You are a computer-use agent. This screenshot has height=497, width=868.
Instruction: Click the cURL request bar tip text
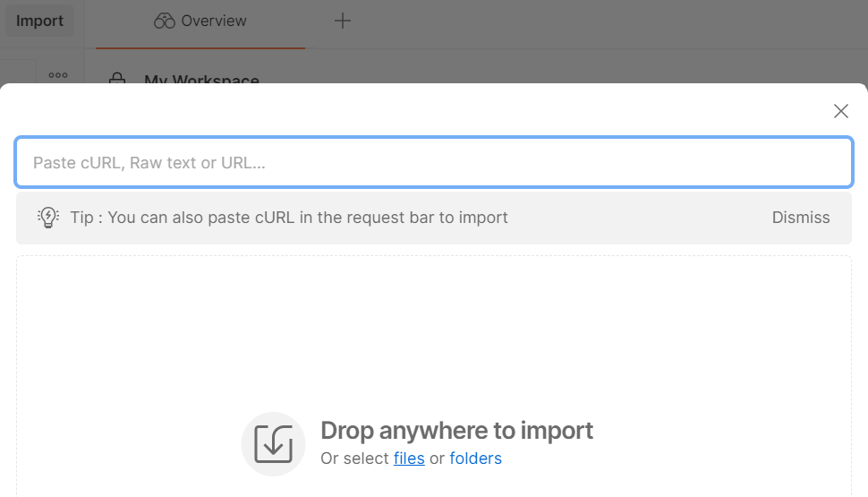click(289, 218)
